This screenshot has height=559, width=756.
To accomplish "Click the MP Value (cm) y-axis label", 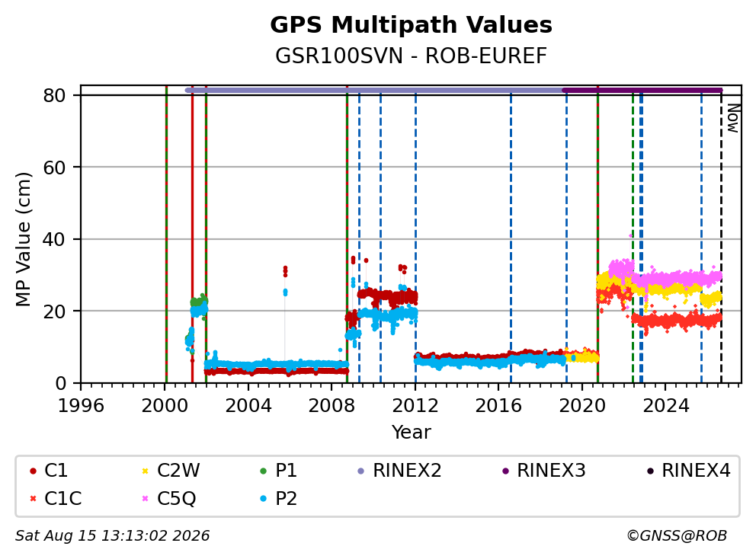I will (23, 239).
